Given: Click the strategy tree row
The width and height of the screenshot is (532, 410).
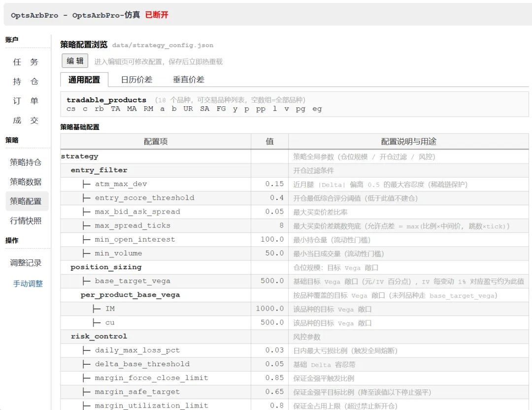Looking at the screenshot, I should [295, 157].
